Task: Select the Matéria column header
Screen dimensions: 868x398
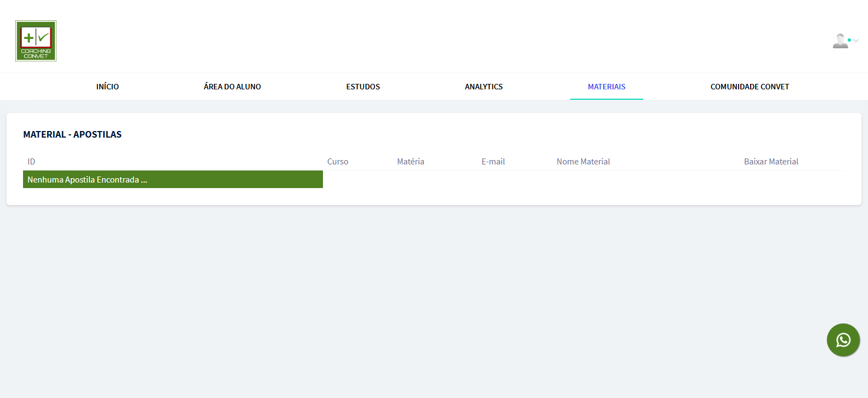Action: (411, 162)
